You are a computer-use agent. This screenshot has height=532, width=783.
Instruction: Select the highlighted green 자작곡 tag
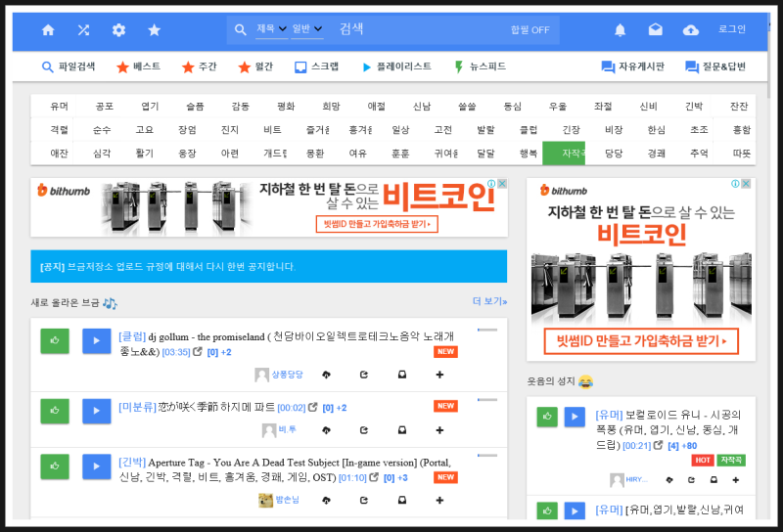[x=564, y=154]
